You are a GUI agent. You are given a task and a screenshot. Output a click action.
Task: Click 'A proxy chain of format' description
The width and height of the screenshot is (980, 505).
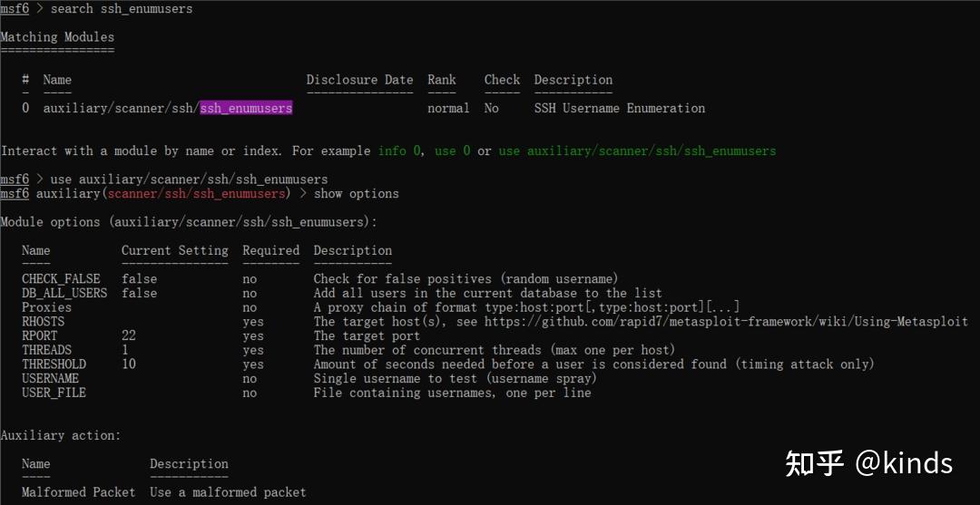click(x=527, y=307)
